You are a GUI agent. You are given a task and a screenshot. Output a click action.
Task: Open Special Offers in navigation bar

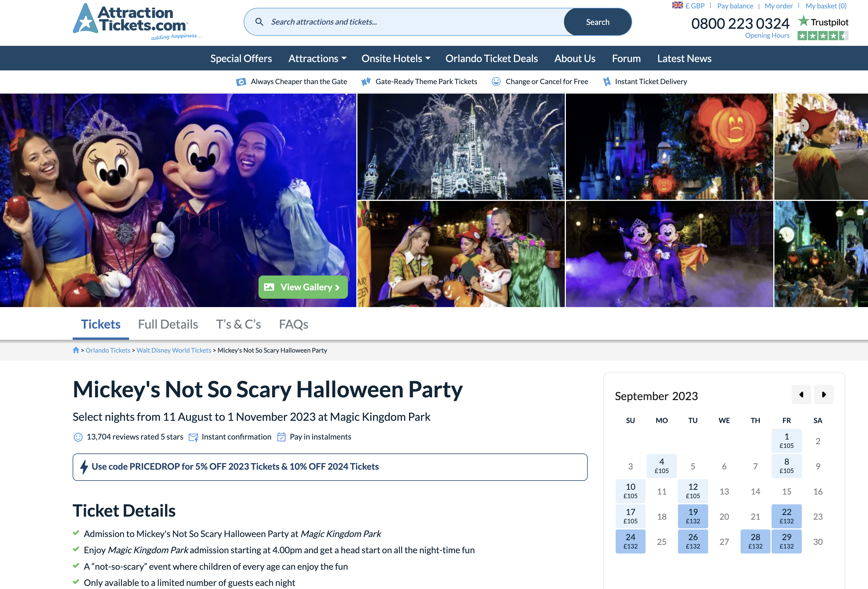(x=241, y=58)
